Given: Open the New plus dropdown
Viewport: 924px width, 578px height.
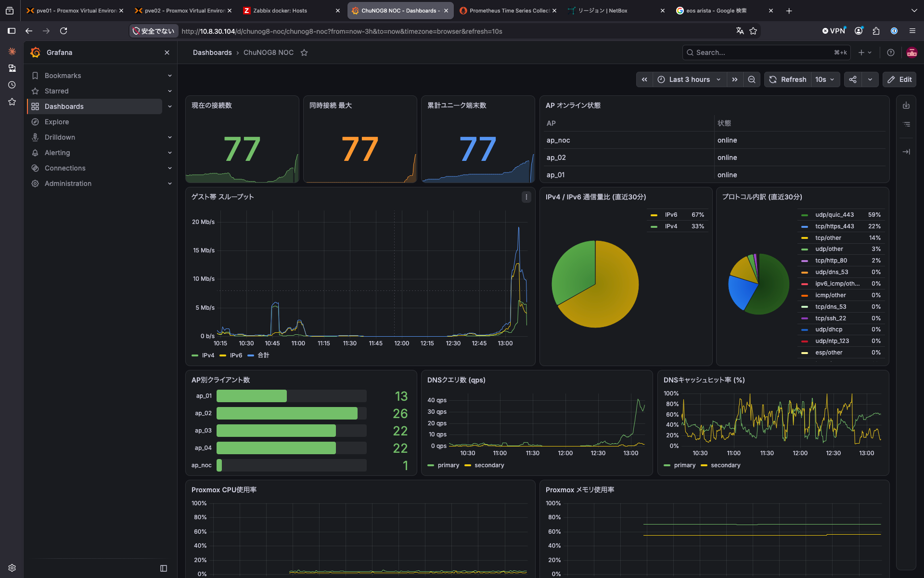Looking at the screenshot, I should click(x=865, y=53).
